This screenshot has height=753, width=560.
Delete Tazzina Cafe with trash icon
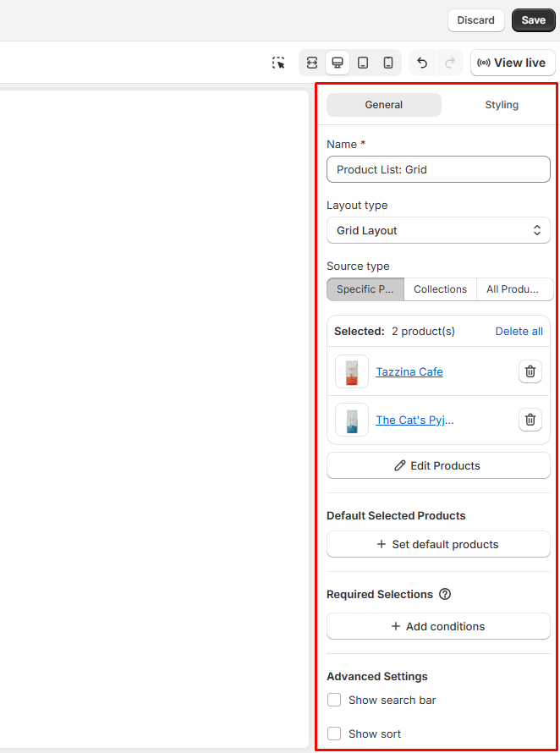[530, 371]
